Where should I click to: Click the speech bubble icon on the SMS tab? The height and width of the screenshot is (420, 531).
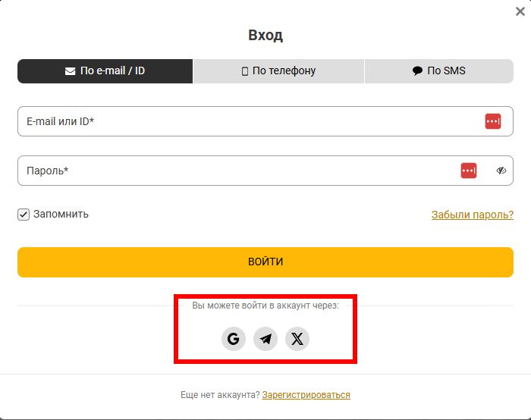click(417, 71)
